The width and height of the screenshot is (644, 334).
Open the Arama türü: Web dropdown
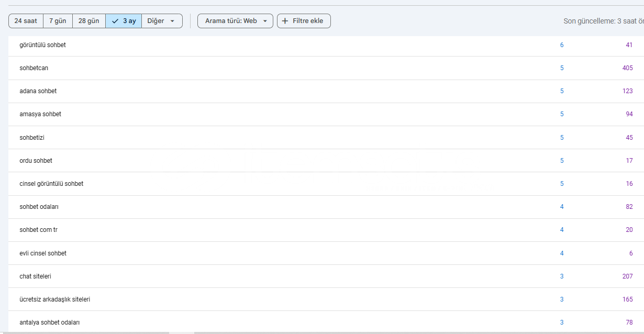[x=235, y=21]
